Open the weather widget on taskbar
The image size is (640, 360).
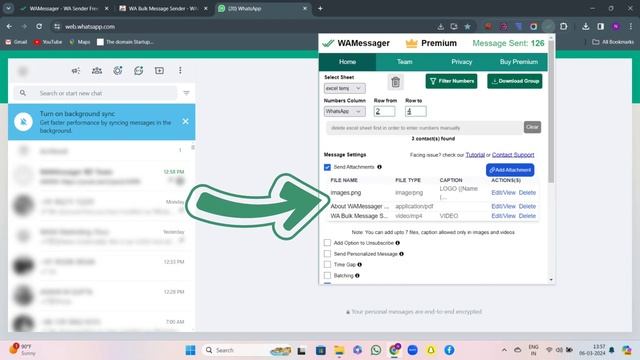click(22, 349)
